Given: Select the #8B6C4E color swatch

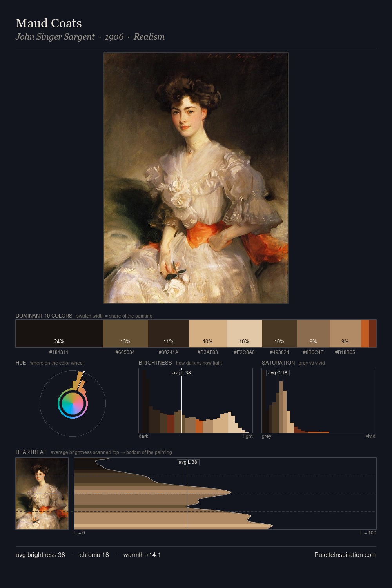Looking at the screenshot, I should (313, 334).
